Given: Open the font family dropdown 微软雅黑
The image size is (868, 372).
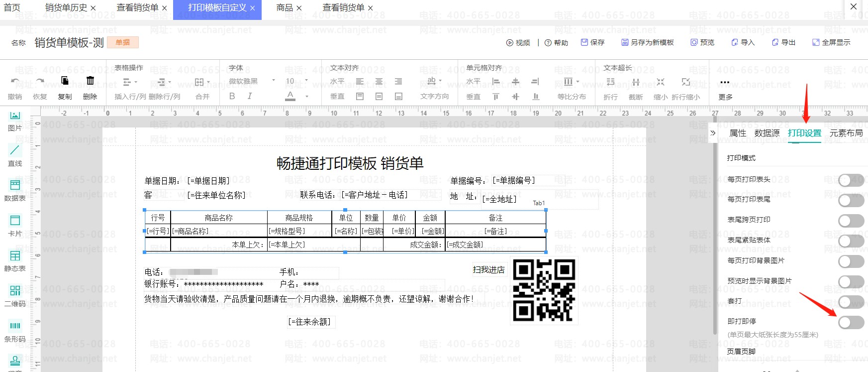Looking at the screenshot, I should coord(252,81).
